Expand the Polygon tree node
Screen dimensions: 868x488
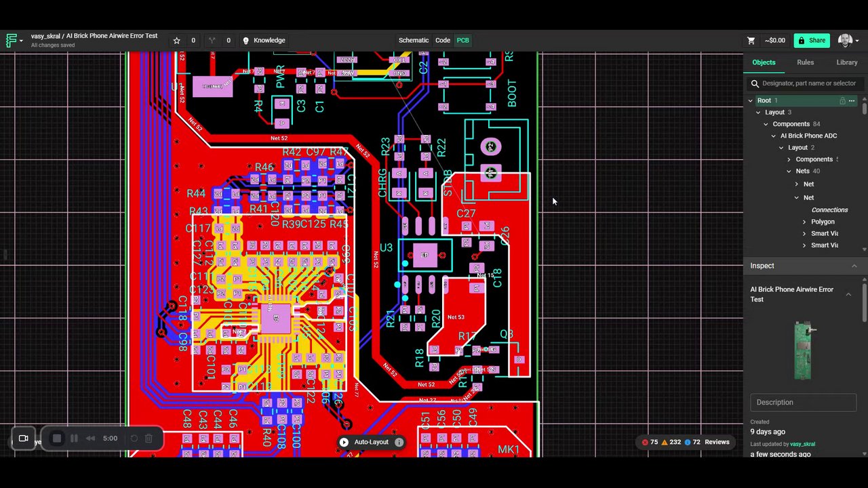pos(804,222)
